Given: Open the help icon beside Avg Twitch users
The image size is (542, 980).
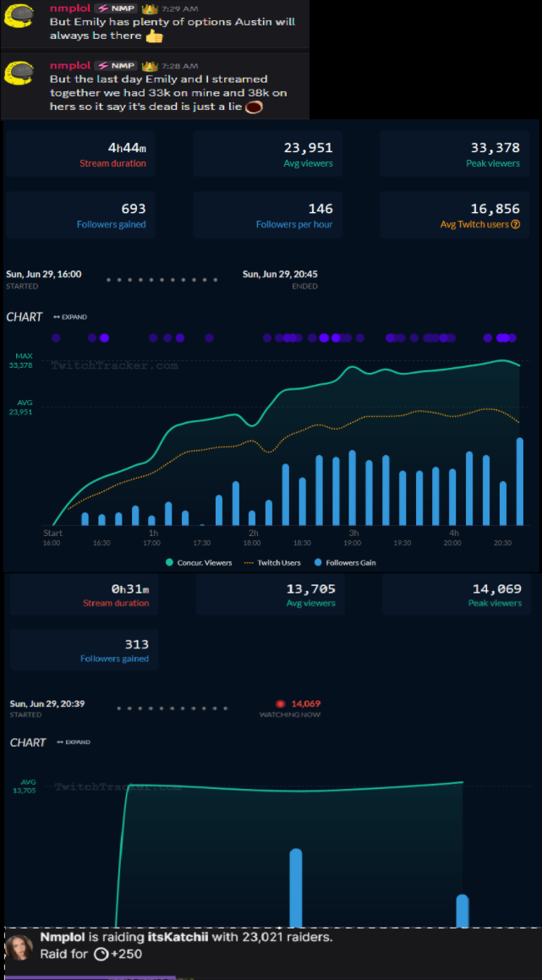Looking at the screenshot, I should click(515, 224).
